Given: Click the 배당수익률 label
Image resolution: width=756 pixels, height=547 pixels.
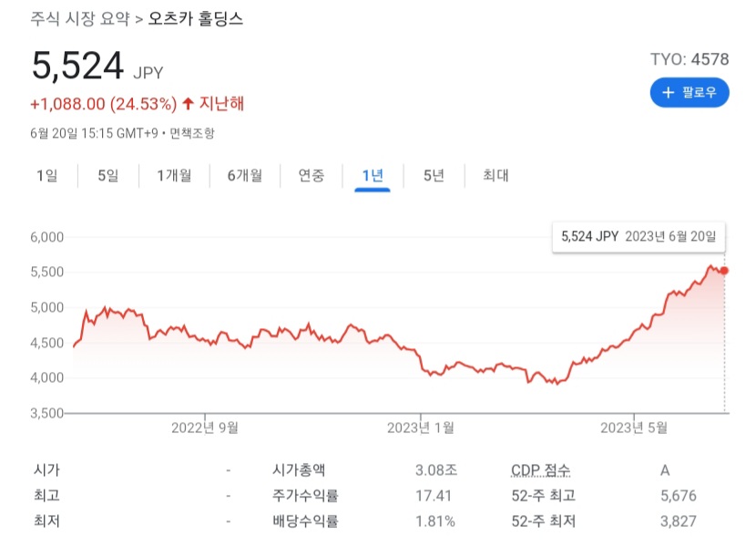Looking at the screenshot, I should point(305,521).
